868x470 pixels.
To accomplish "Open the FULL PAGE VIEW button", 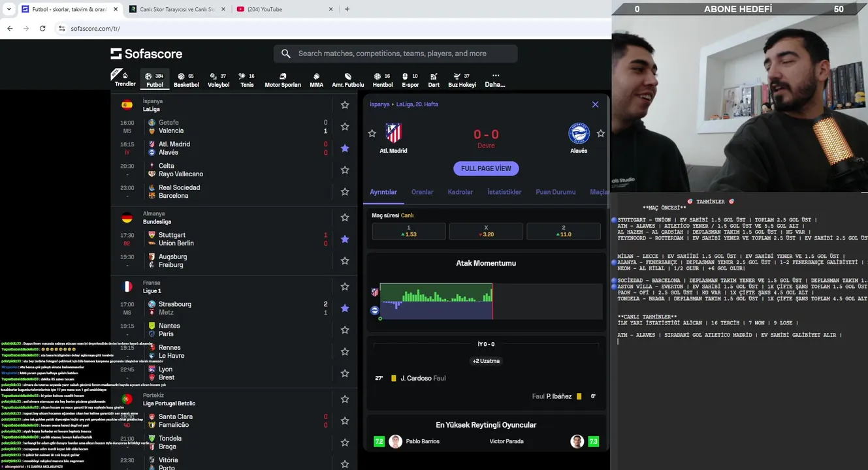I will pos(486,168).
